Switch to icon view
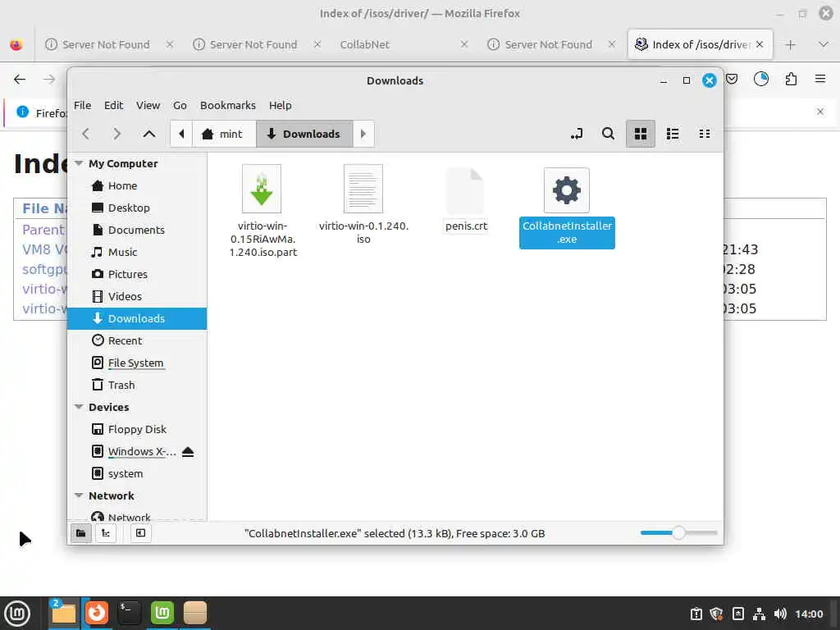Image resolution: width=840 pixels, height=630 pixels. point(640,134)
